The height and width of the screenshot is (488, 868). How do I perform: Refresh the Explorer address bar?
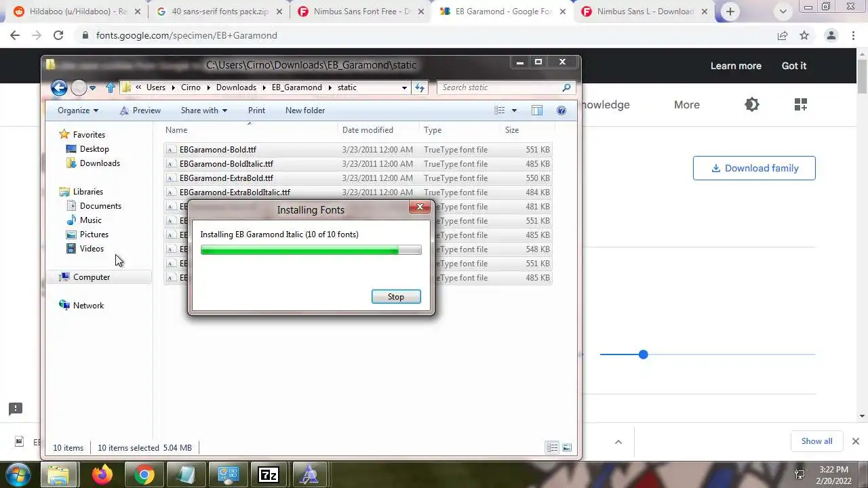(x=420, y=87)
